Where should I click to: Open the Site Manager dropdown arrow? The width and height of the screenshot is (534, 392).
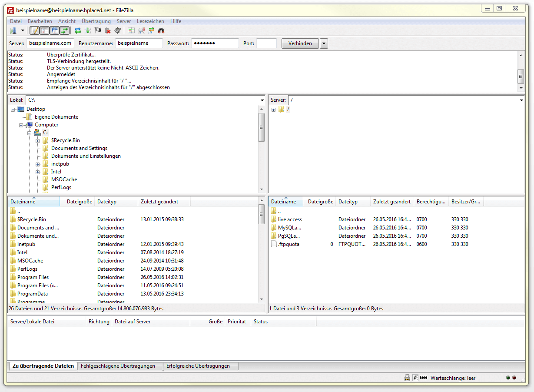23,30
